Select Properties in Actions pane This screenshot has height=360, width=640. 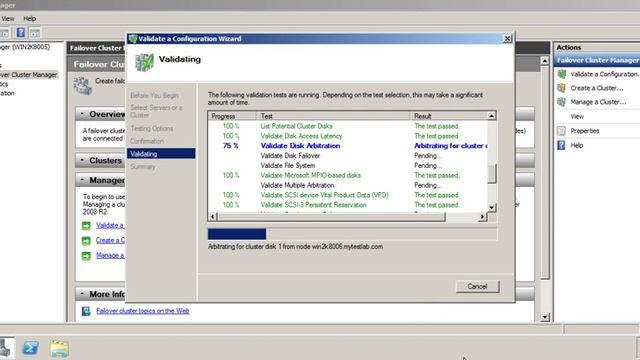point(584,131)
